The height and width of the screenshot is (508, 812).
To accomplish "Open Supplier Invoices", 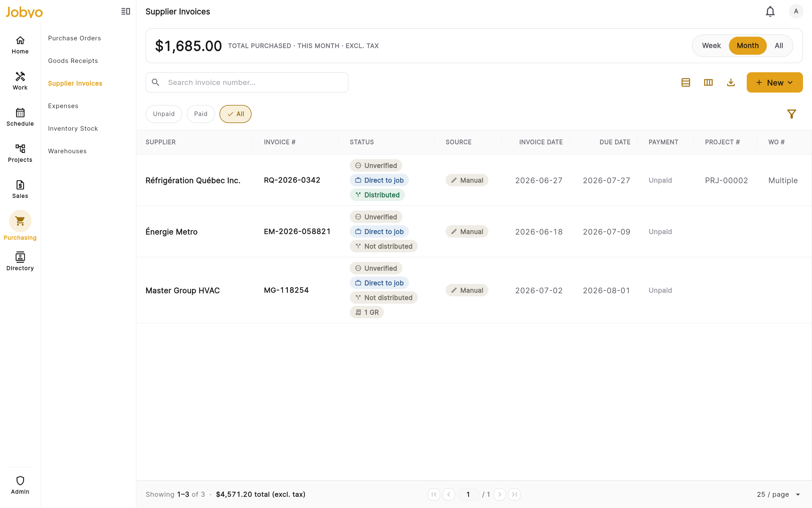I will [x=75, y=83].
